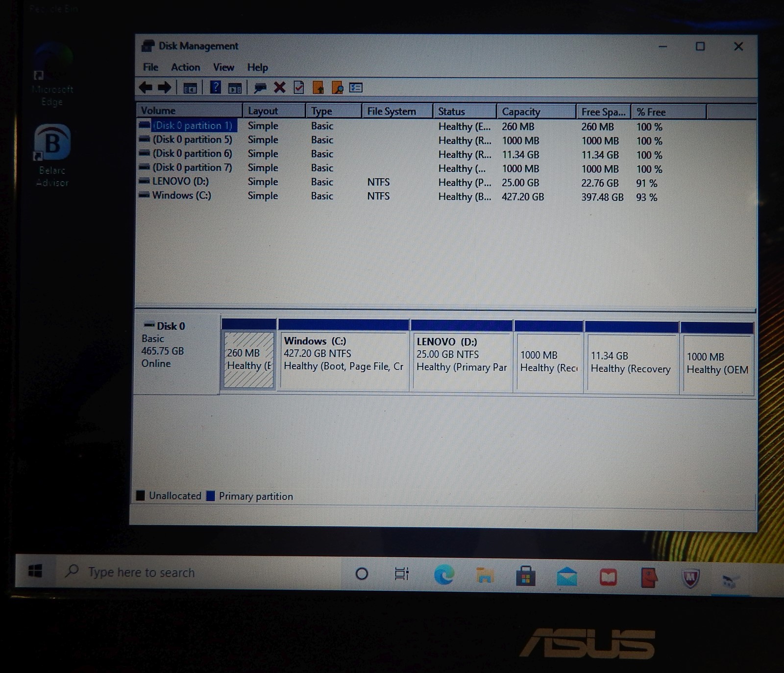The width and height of the screenshot is (784, 673).
Task: Select LENOVO (D:) in volume list
Action: pos(180,181)
